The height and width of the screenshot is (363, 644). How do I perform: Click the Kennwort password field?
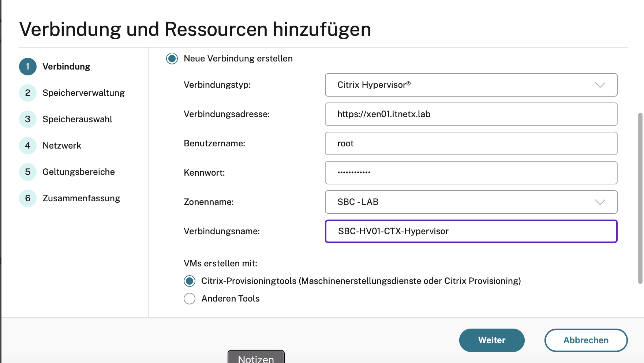pyautogui.click(x=471, y=173)
